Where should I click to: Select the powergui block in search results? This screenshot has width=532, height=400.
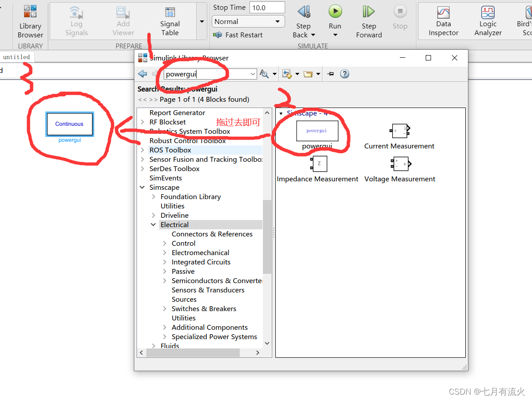tap(317, 135)
